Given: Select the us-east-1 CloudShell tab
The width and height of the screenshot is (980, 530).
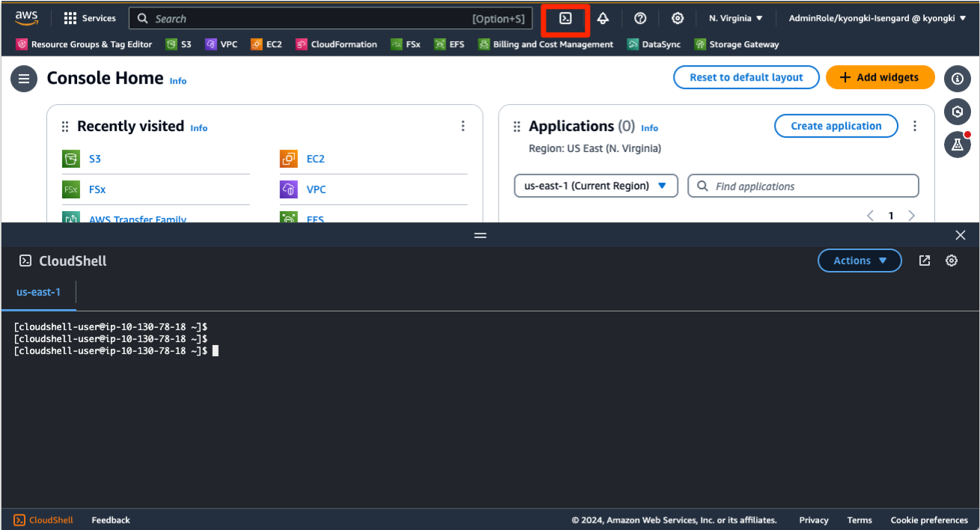Looking at the screenshot, I should (x=38, y=292).
